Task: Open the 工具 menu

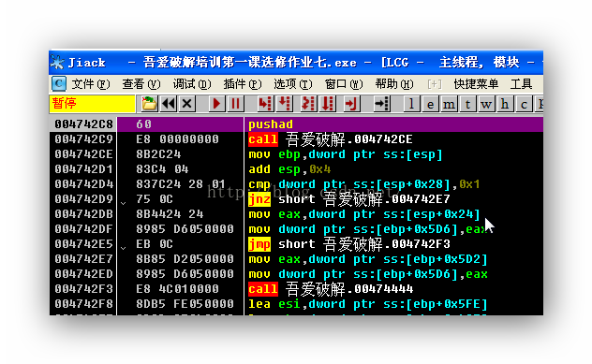Action: [x=522, y=83]
